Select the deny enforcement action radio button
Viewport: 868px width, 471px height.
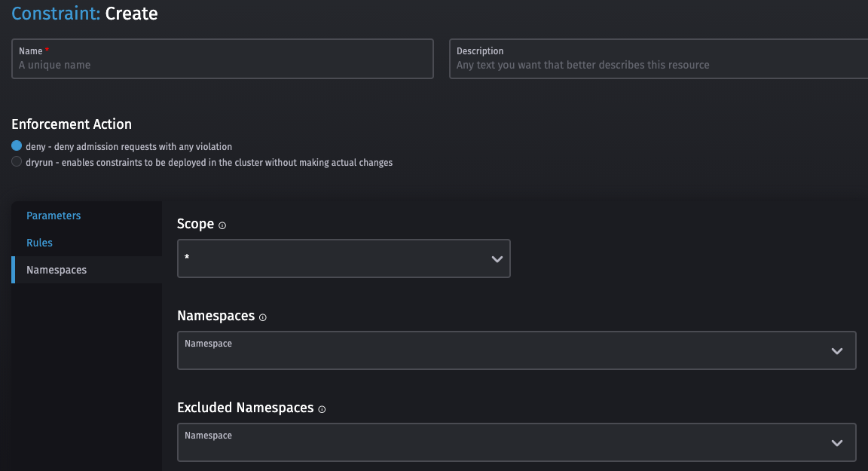point(17,146)
